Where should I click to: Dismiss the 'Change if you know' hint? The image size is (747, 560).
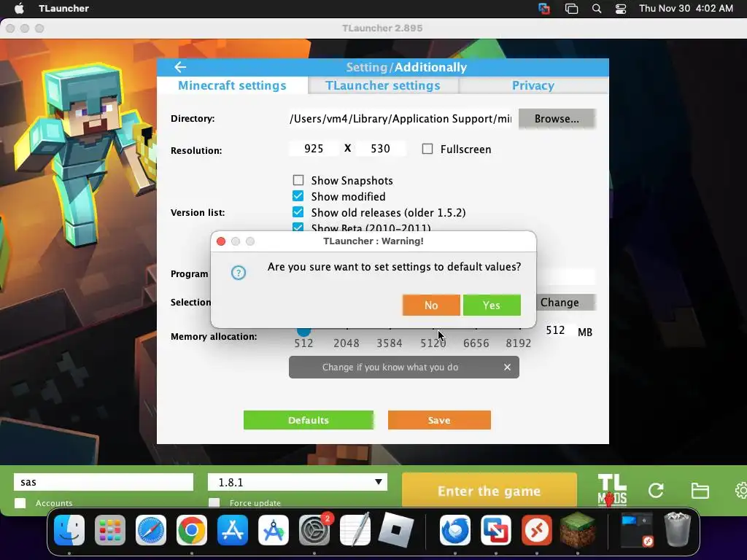coord(508,367)
